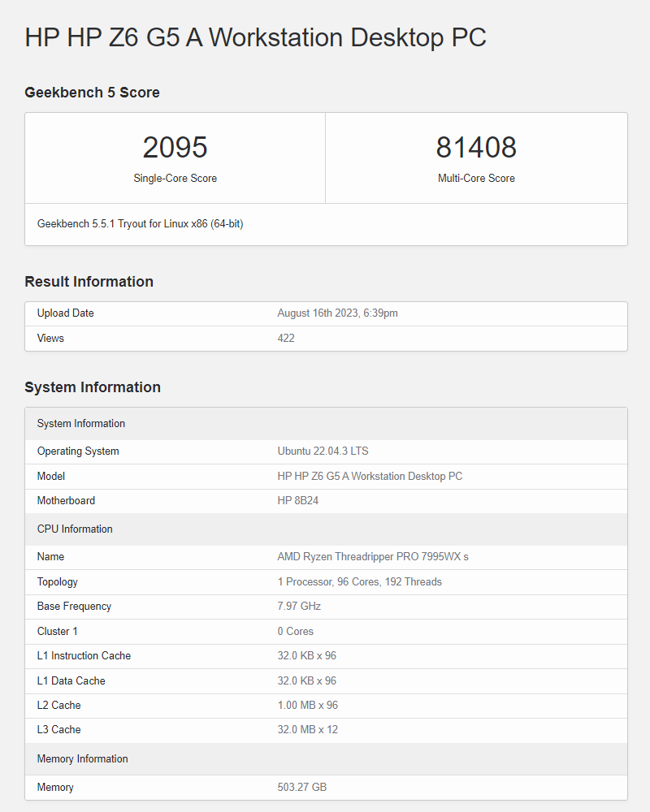This screenshot has height=812, width=650.
Task: Click the multi-core score value 81408
Action: tap(476, 148)
